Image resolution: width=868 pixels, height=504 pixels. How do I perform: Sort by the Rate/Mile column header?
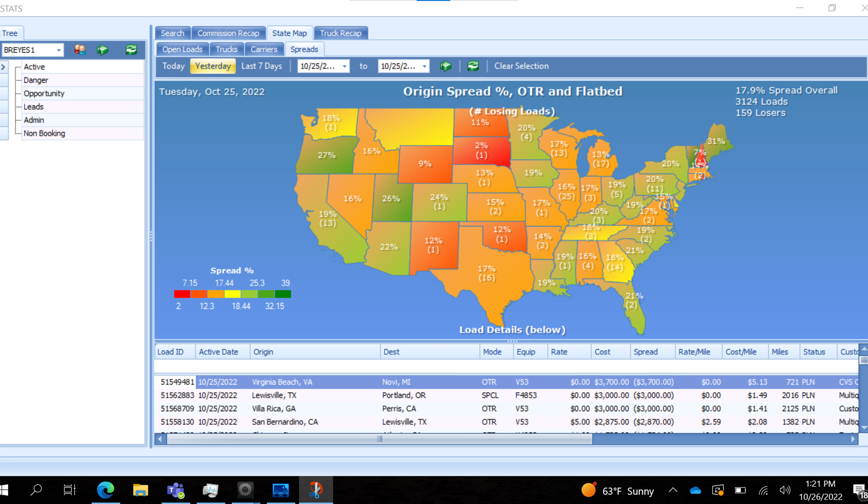[x=699, y=352]
